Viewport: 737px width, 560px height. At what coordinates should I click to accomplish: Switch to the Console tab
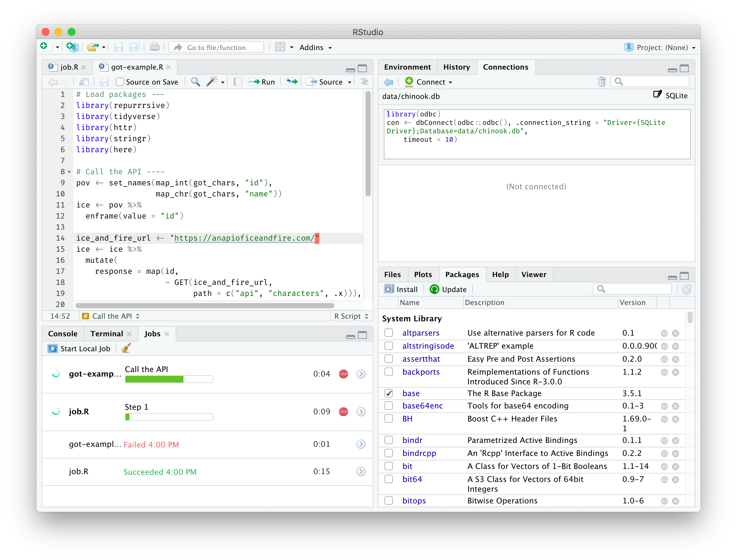63,334
